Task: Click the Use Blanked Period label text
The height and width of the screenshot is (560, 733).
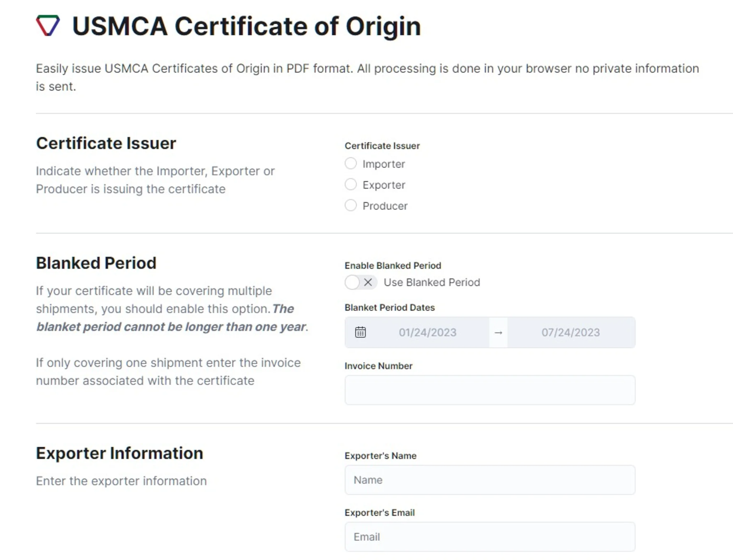Action: click(x=432, y=283)
